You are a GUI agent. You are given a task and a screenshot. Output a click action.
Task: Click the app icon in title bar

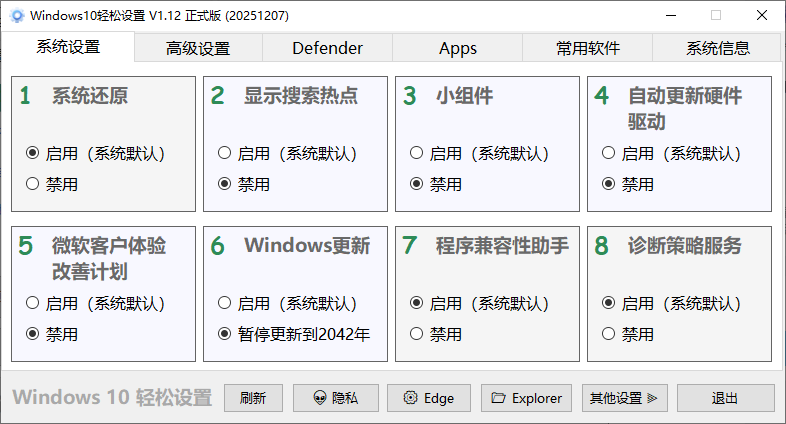coord(16,15)
